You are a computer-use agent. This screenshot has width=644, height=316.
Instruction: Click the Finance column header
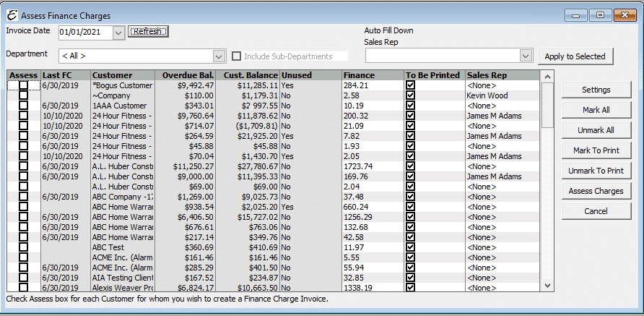coord(373,75)
